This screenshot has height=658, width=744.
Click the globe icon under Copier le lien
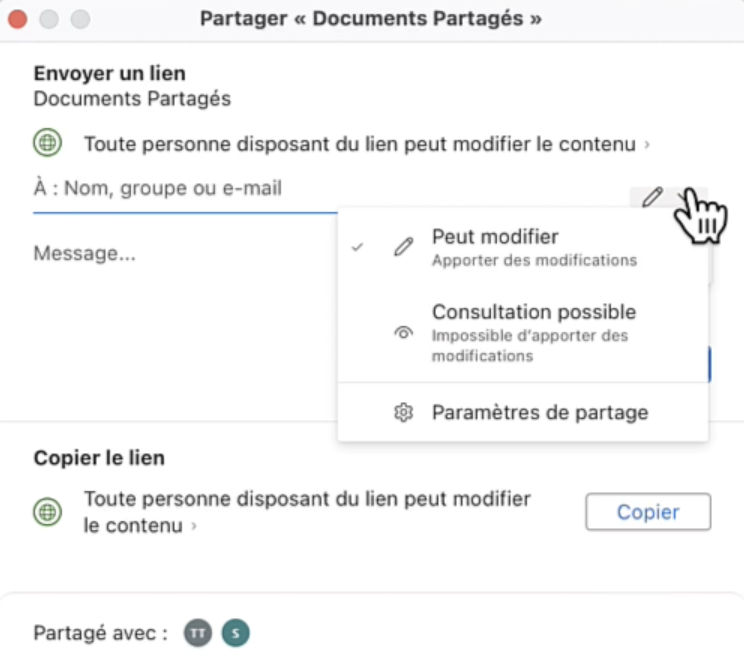click(x=47, y=512)
